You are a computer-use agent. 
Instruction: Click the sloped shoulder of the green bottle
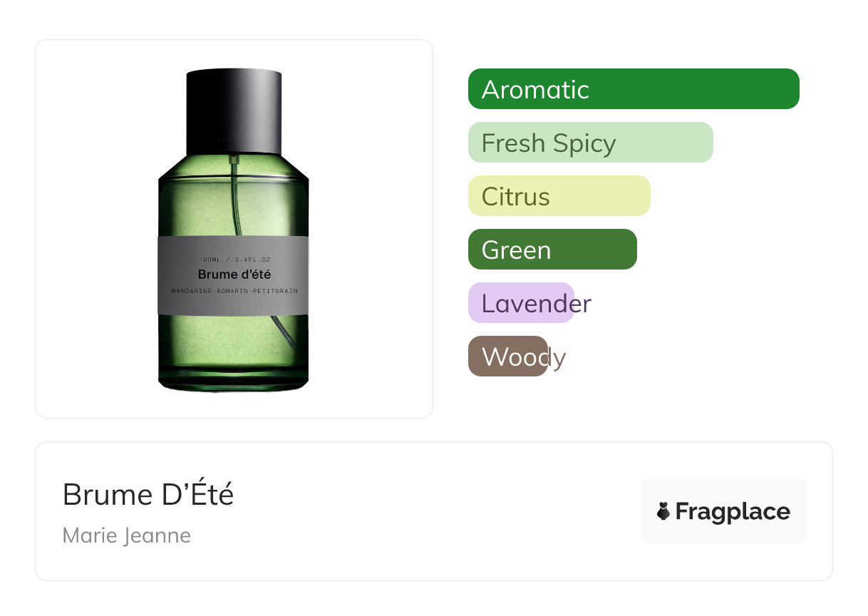(x=234, y=168)
